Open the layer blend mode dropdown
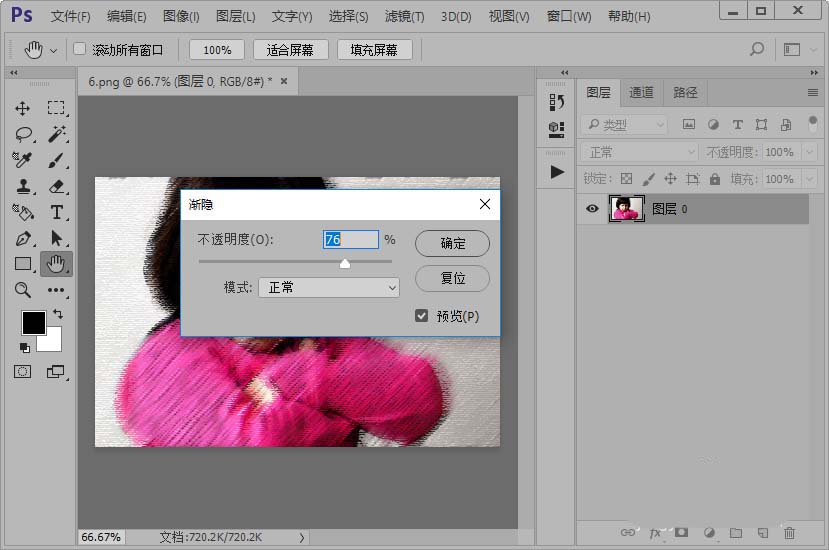 [x=640, y=152]
